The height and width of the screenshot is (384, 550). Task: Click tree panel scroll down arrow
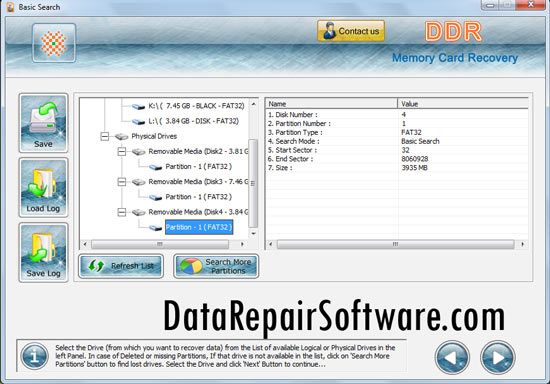click(x=253, y=234)
